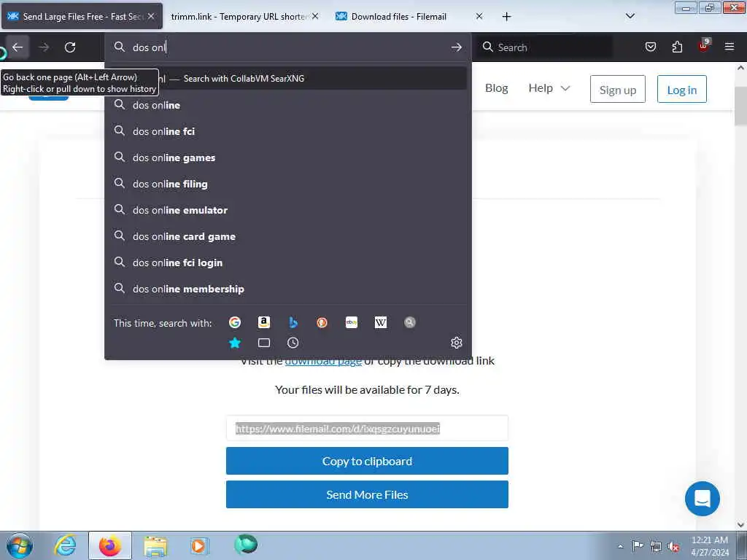Select suggestion 'dos online emulator'
The width and height of the screenshot is (747, 560).
(287, 210)
